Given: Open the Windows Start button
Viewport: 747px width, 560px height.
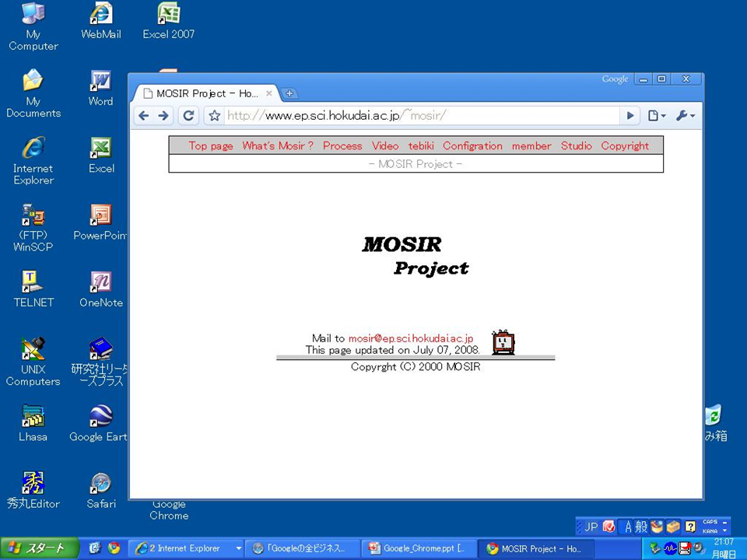Looking at the screenshot, I should coord(40,548).
